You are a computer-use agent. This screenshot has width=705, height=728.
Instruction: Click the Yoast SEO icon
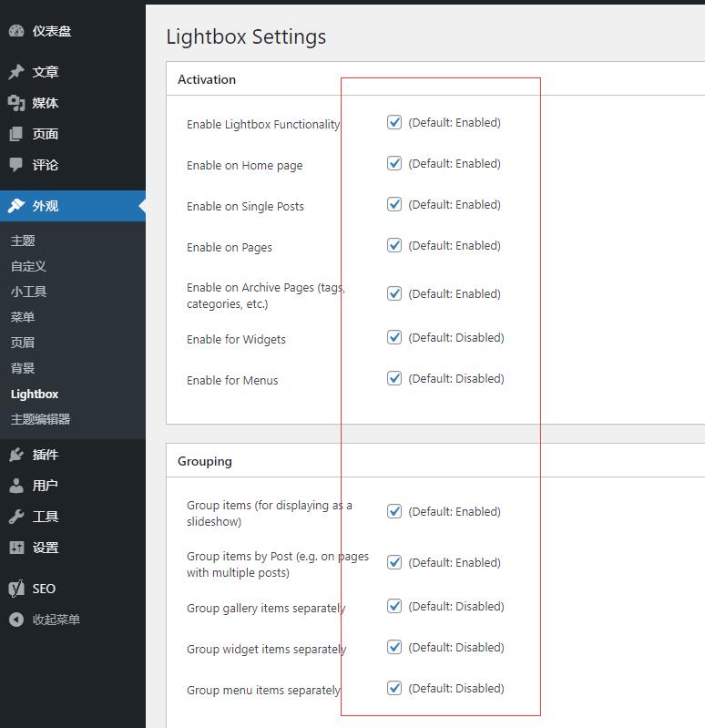click(x=16, y=589)
